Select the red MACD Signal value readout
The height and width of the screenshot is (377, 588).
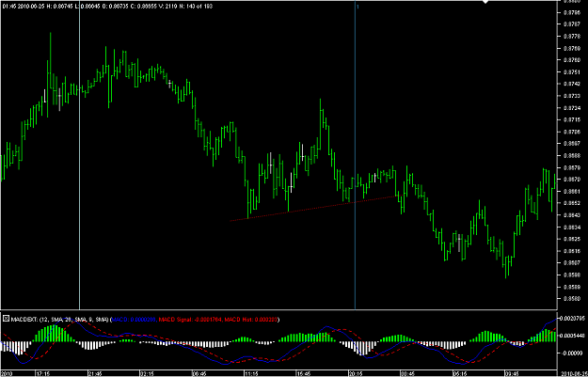pos(191,320)
